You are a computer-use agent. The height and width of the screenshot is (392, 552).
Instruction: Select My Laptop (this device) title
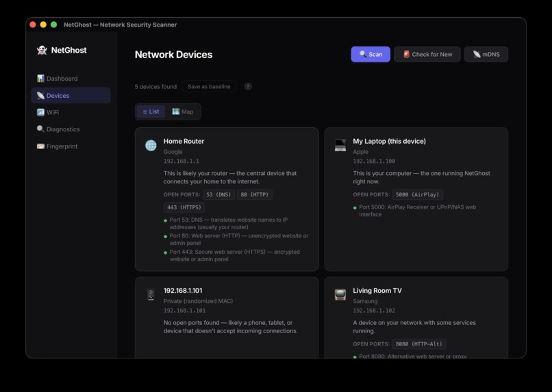pos(390,142)
